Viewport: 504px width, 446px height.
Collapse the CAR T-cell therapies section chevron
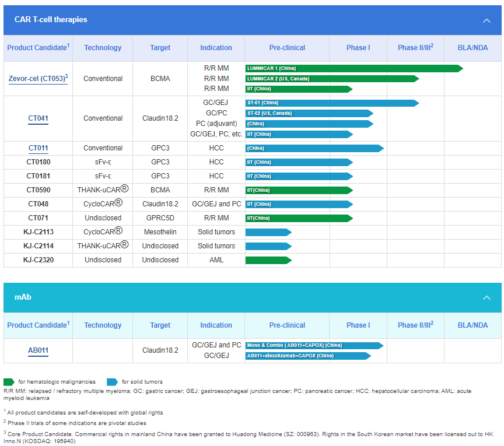click(x=487, y=20)
